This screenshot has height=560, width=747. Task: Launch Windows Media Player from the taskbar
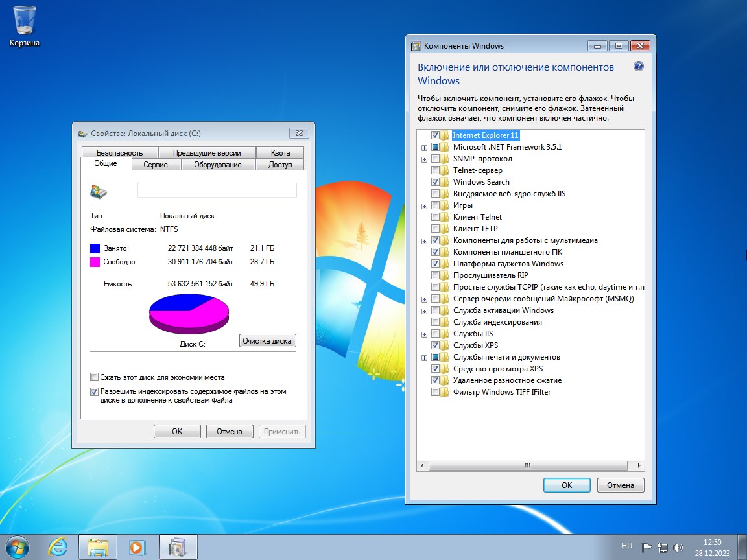pyautogui.click(x=136, y=546)
